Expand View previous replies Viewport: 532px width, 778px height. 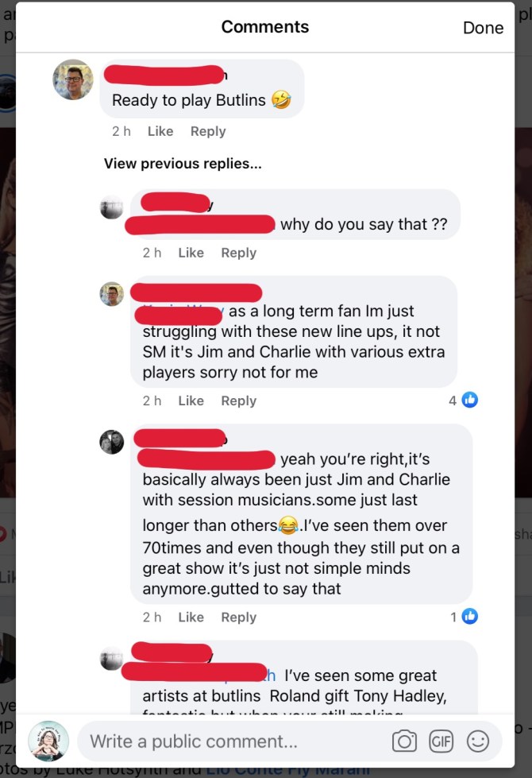pos(183,164)
